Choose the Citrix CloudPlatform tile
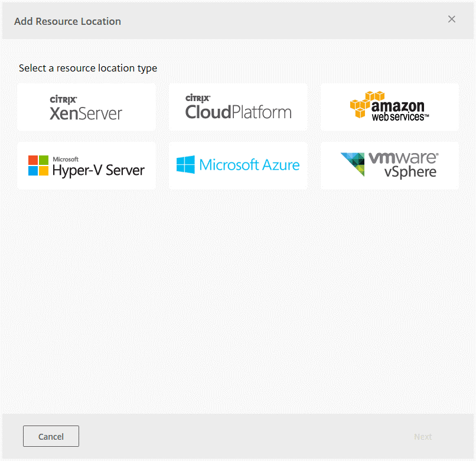 click(238, 107)
